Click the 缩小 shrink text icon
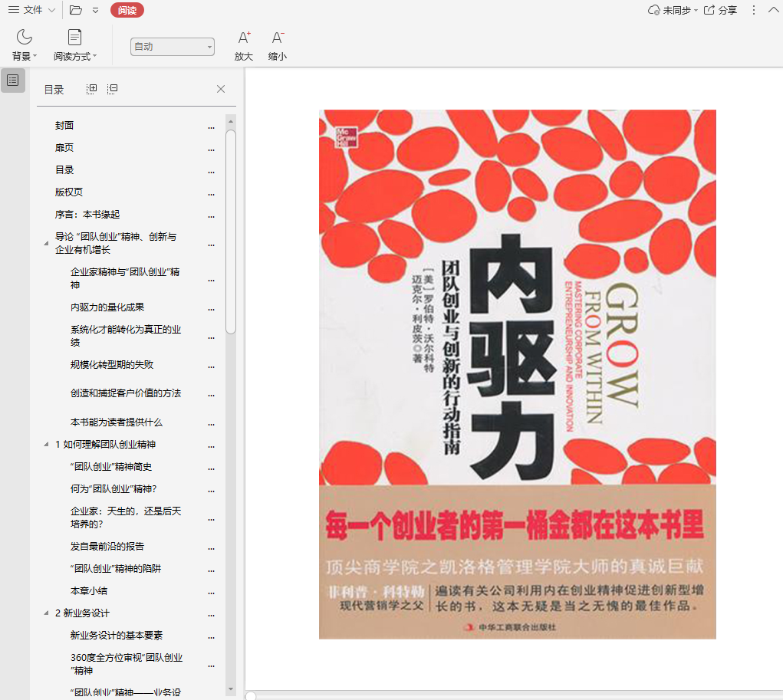783x700 pixels. coord(277,45)
